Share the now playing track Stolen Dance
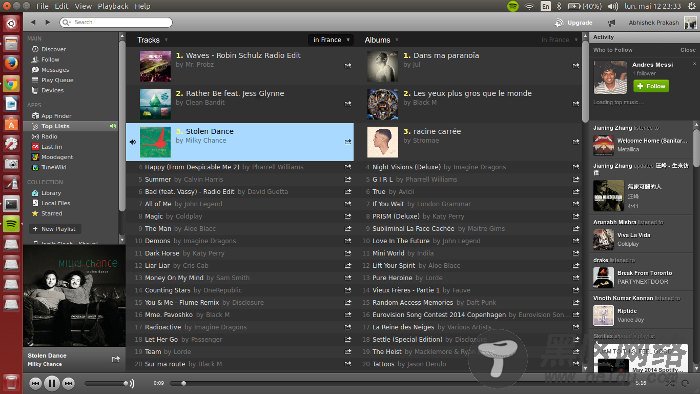The width and height of the screenshot is (700, 394). click(116, 359)
